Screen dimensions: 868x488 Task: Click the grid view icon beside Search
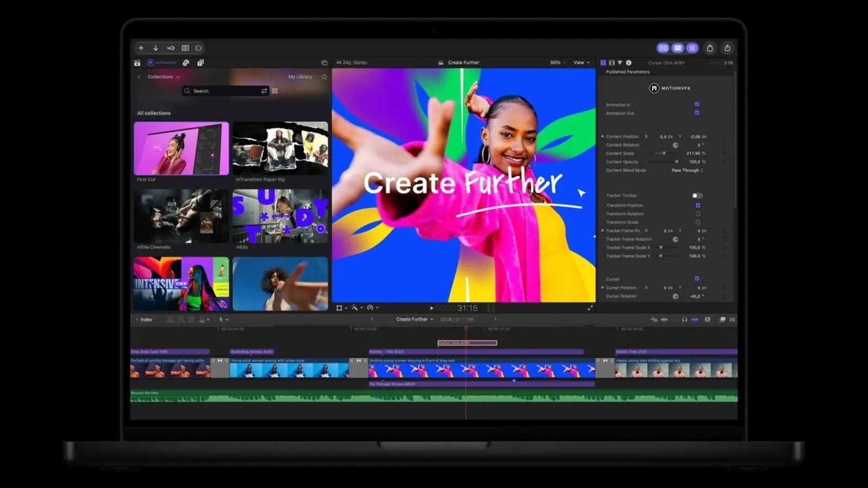[x=275, y=91]
